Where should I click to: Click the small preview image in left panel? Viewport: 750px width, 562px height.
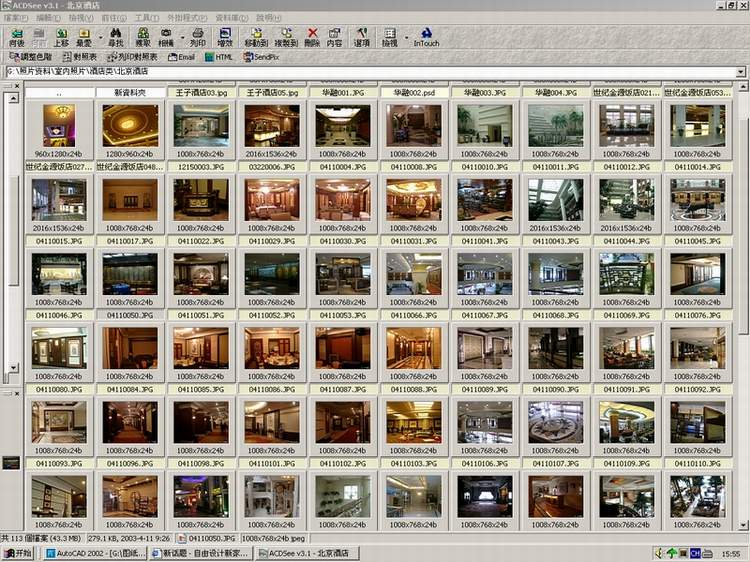(11, 463)
